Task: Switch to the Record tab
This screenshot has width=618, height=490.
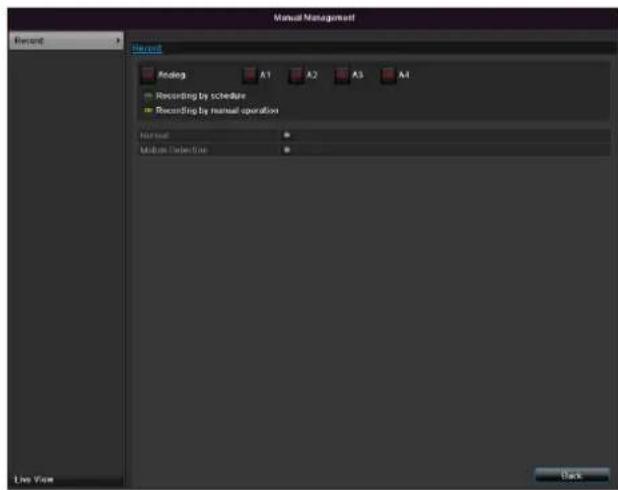Action: click(147, 47)
